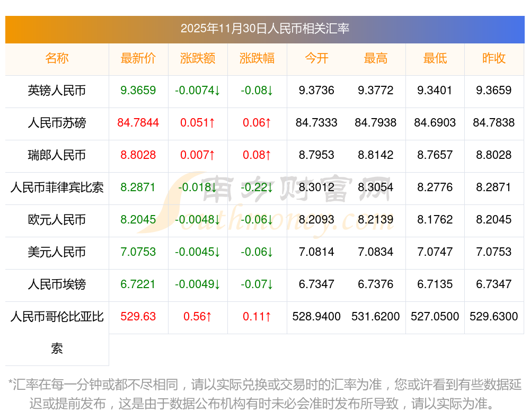530x420 pixels.
Task: Select previous close 529.6300
Action: (494, 317)
